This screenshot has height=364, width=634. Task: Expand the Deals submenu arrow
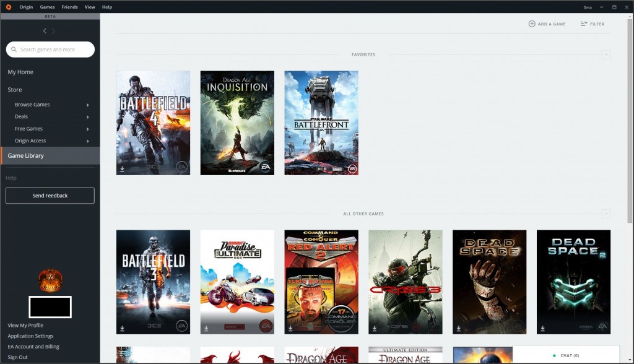point(87,117)
